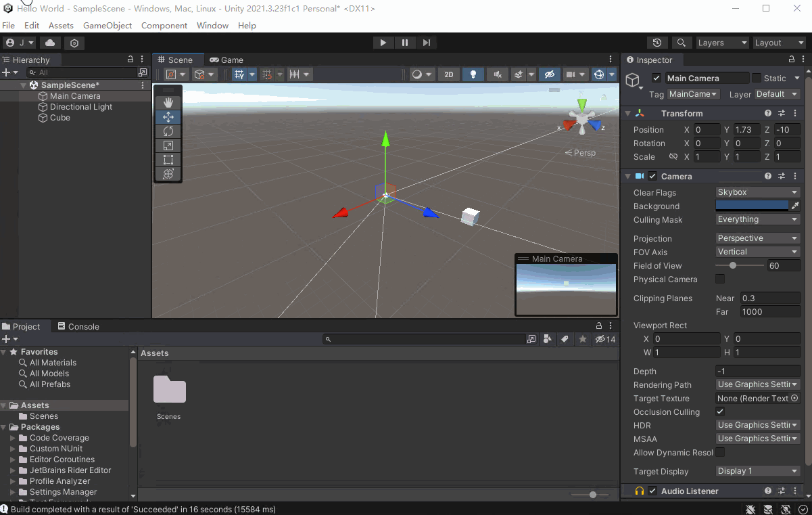Open the Window menu
This screenshot has width=812, height=515.
(212, 25)
